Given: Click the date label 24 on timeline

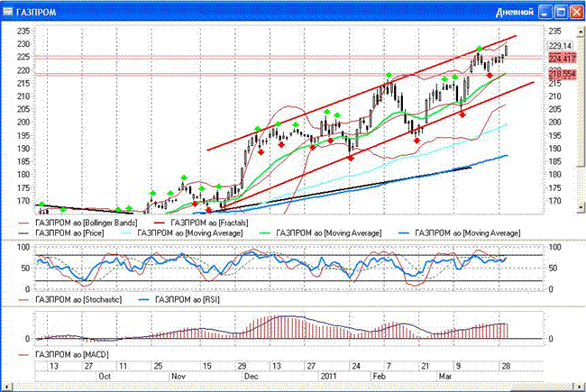Looking at the screenshot, I should tap(356, 366).
